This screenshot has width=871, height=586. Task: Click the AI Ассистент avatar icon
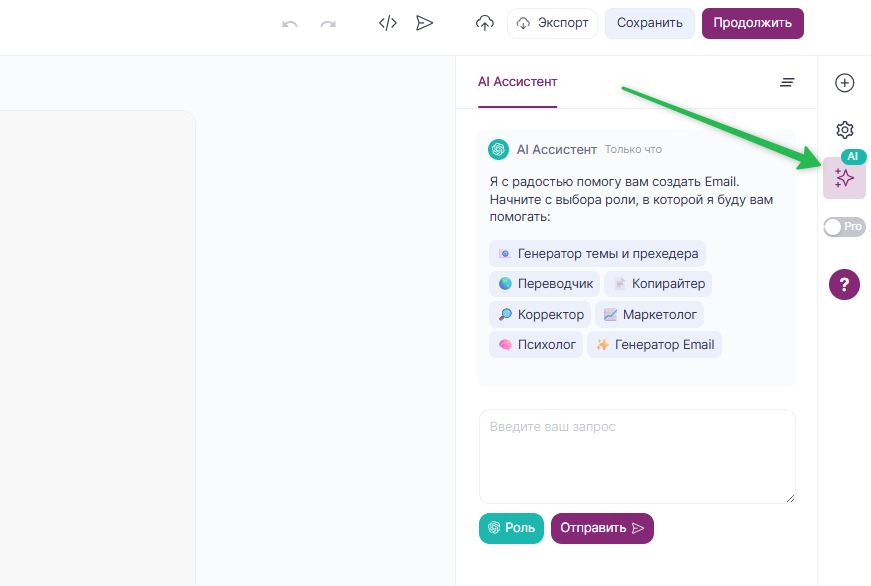[x=498, y=149]
